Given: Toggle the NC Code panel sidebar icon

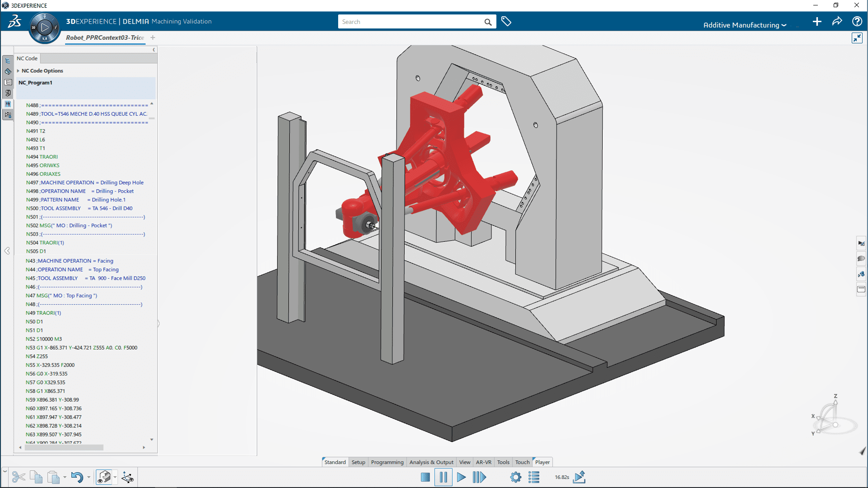Looking at the screenshot, I should coord(8,104).
